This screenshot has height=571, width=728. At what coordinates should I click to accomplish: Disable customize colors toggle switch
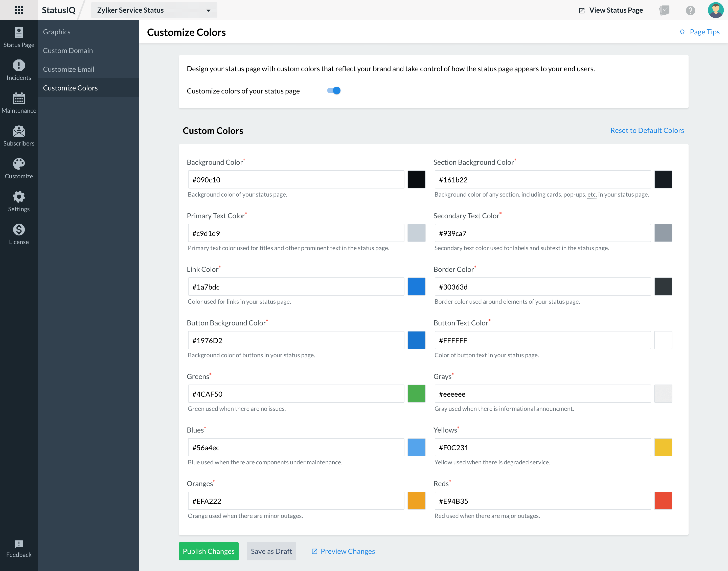coord(334,91)
